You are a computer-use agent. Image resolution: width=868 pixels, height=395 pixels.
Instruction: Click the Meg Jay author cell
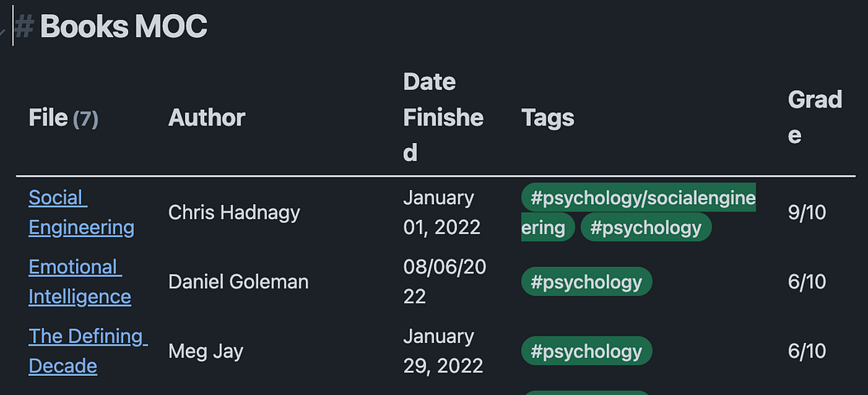tap(206, 351)
